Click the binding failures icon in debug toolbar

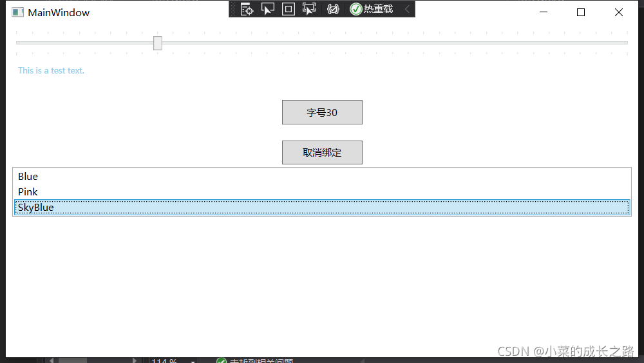(333, 9)
